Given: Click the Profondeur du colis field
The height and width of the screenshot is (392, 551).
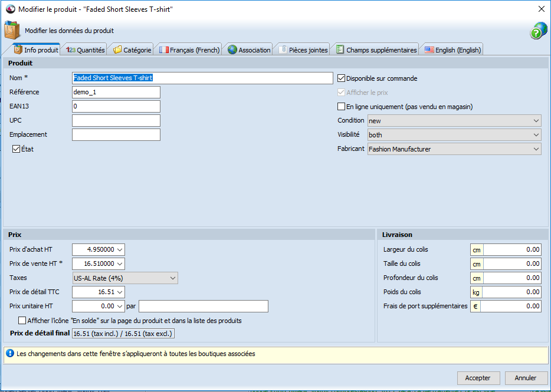Looking at the screenshot, I should pyautogui.click(x=512, y=278).
